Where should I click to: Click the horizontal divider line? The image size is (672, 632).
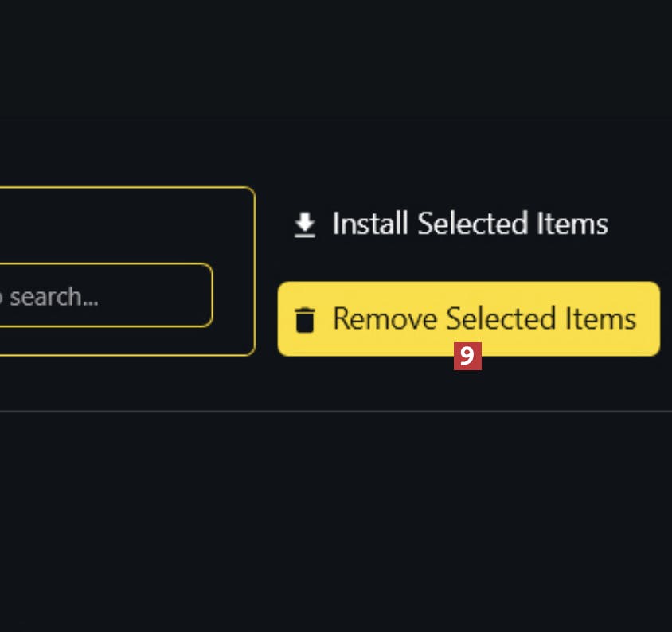[x=334, y=412]
